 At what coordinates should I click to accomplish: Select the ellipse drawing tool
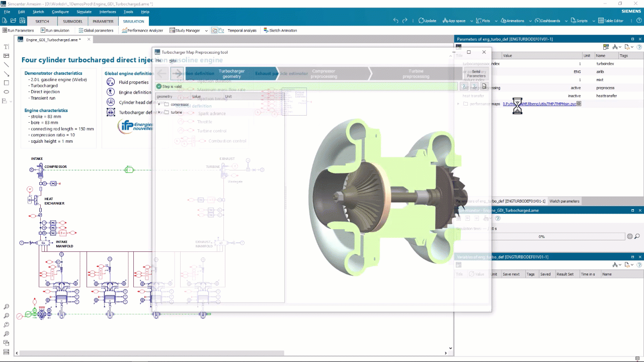pyautogui.click(x=6, y=92)
